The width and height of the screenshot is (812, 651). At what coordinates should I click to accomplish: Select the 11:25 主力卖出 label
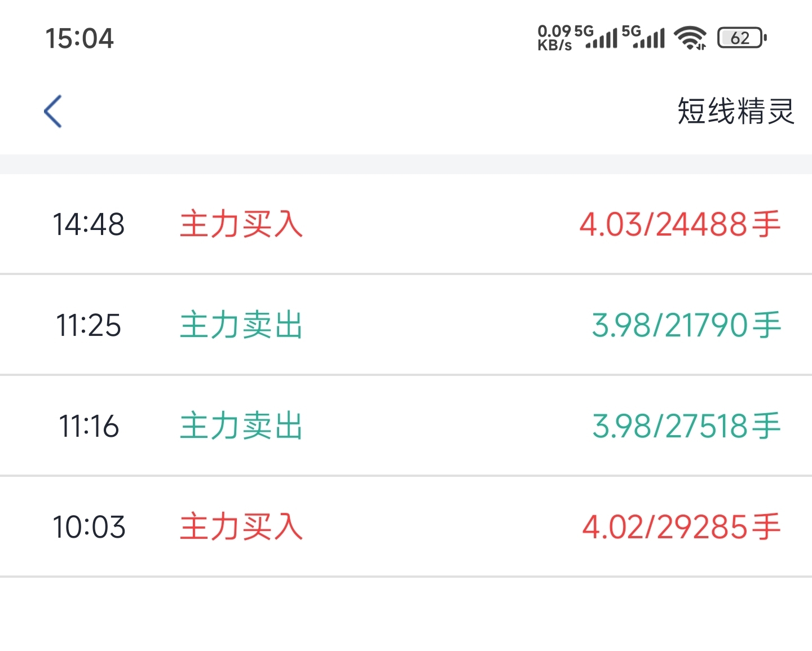[x=241, y=325]
